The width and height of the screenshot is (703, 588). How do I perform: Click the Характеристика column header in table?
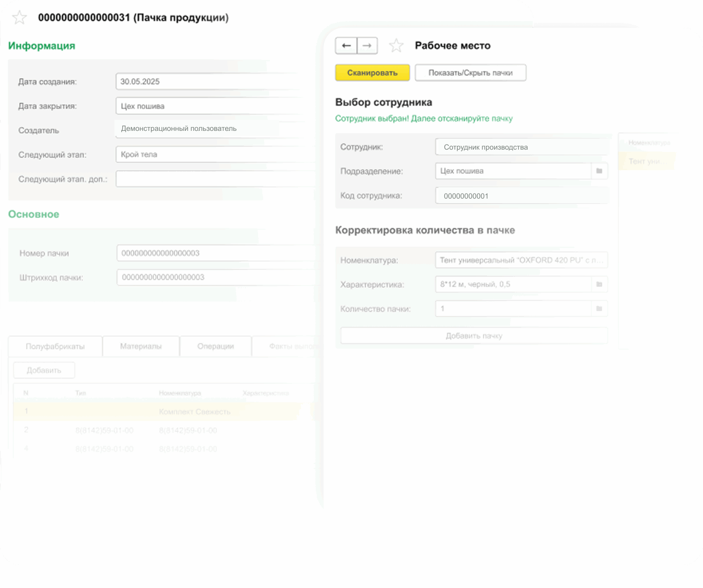(x=266, y=394)
